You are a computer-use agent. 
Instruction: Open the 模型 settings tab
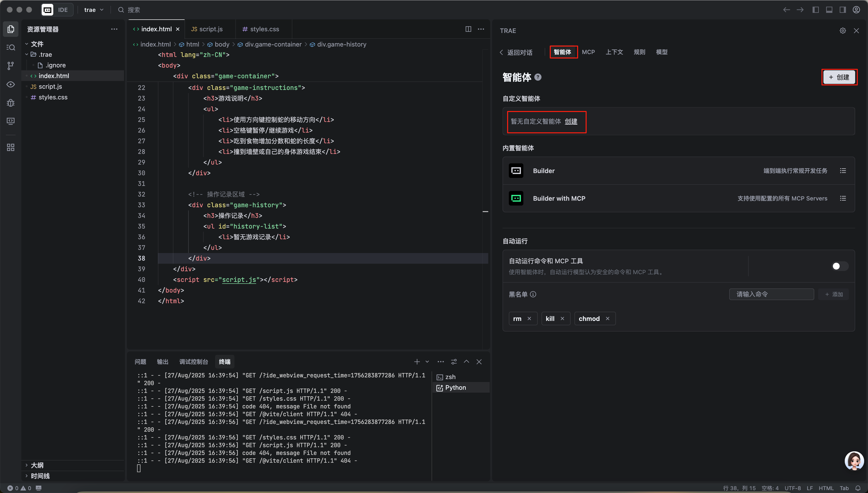click(x=662, y=52)
